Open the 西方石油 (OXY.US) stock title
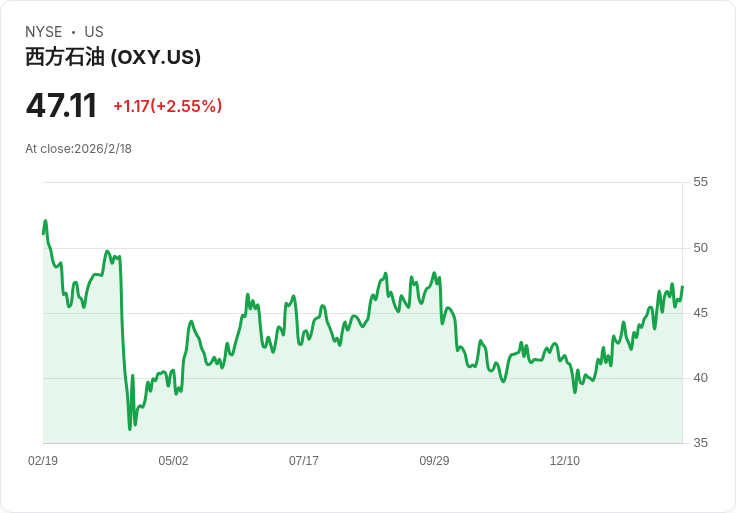Viewport: 736px width, 513px height. tap(113, 57)
